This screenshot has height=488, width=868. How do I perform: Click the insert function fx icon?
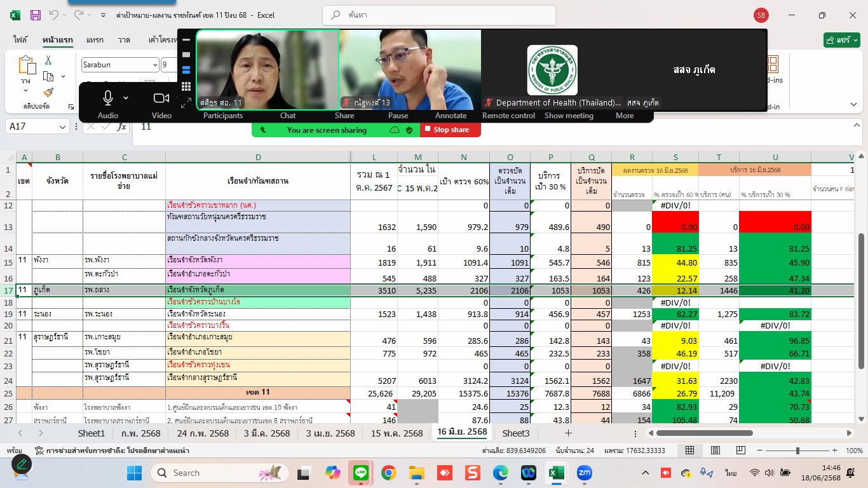point(121,127)
